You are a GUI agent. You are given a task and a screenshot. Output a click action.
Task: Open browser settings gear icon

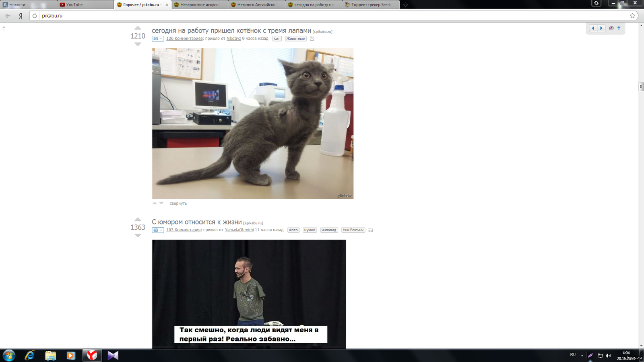pos(597,3)
